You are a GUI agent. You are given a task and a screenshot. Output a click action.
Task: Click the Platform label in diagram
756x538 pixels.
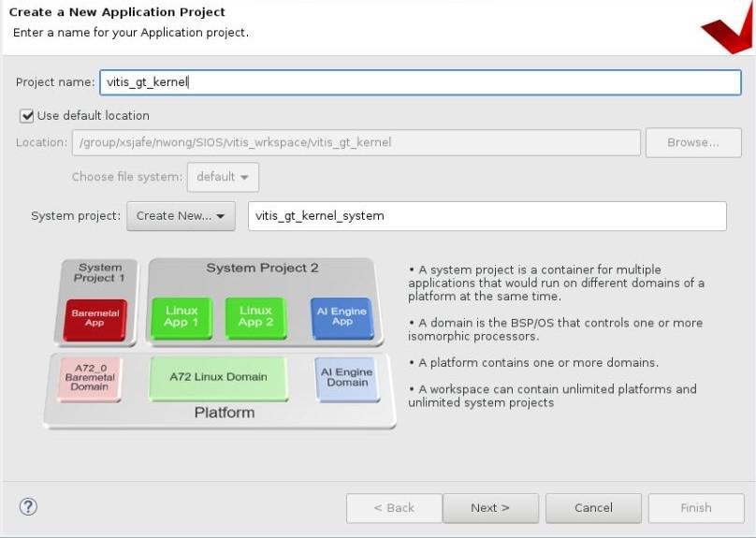coord(225,414)
